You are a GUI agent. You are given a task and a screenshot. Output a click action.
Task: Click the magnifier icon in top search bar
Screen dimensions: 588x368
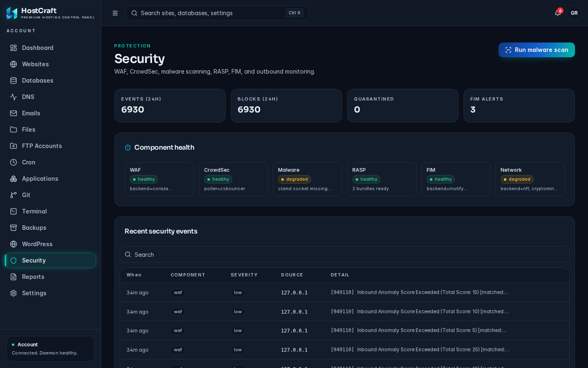tap(134, 13)
